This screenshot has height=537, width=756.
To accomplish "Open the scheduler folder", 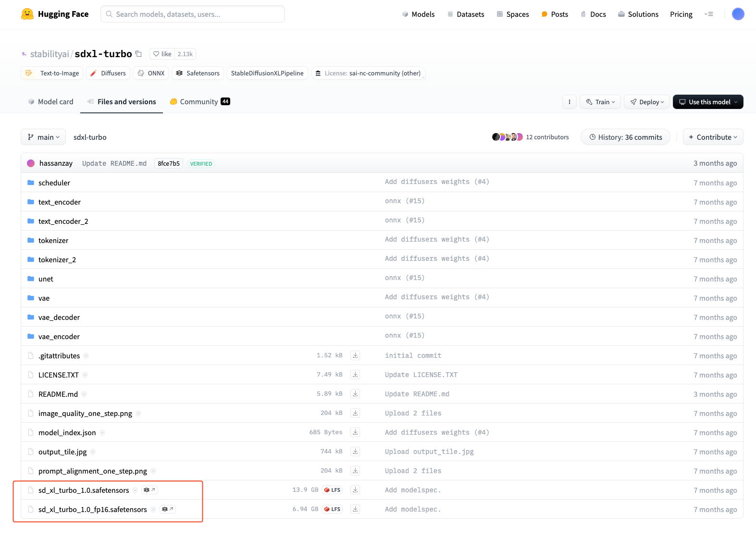I will pyautogui.click(x=54, y=183).
